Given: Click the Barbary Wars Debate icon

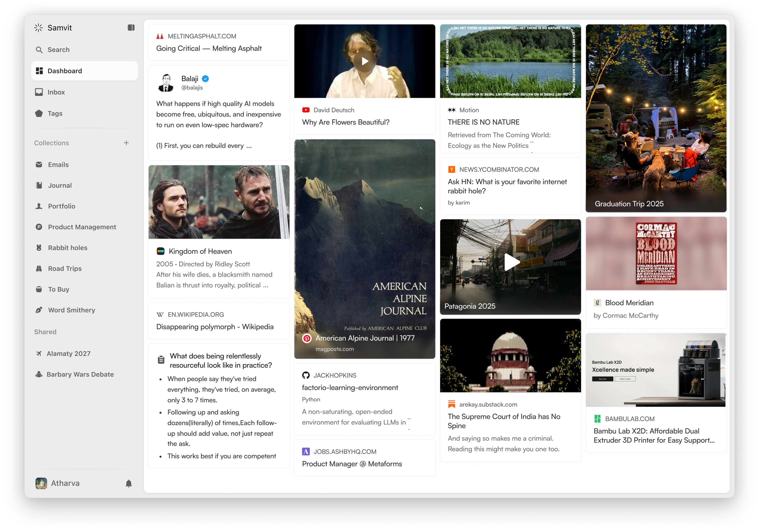Looking at the screenshot, I should 39,375.
